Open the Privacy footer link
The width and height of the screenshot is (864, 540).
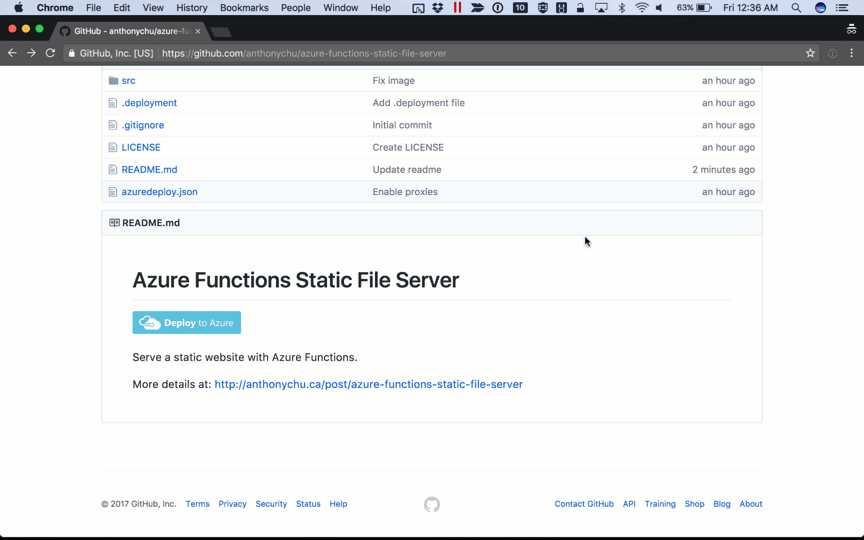coord(232,504)
